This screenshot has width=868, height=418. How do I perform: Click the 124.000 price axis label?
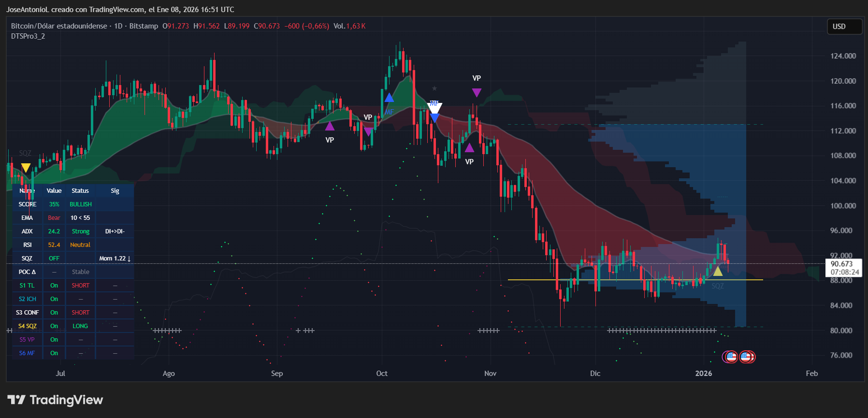[843, 56]
